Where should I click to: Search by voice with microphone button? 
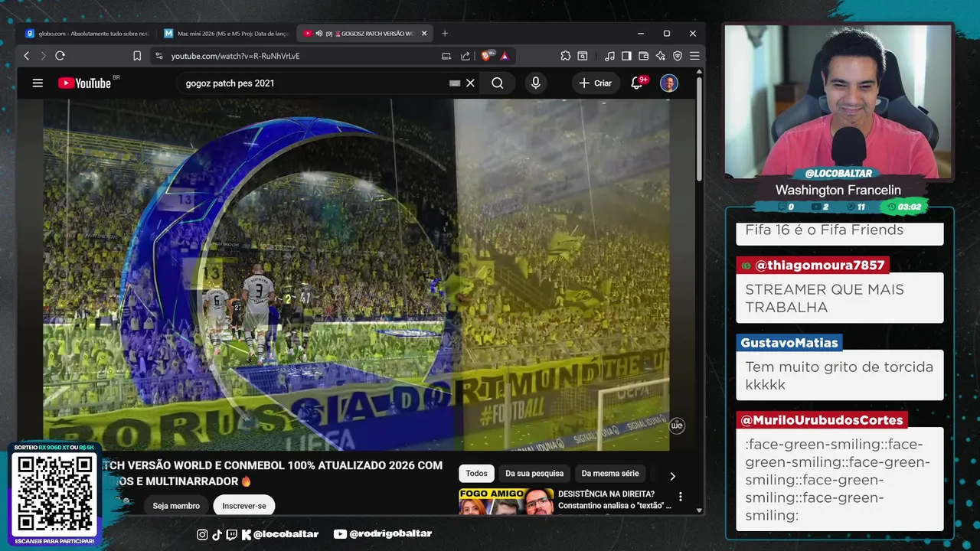536,83
